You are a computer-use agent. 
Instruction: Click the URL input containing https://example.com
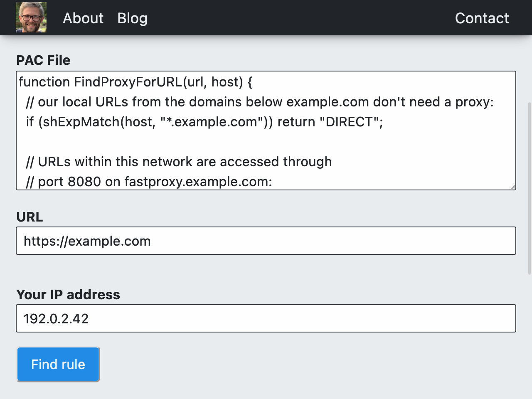click(x=266, y=241)
